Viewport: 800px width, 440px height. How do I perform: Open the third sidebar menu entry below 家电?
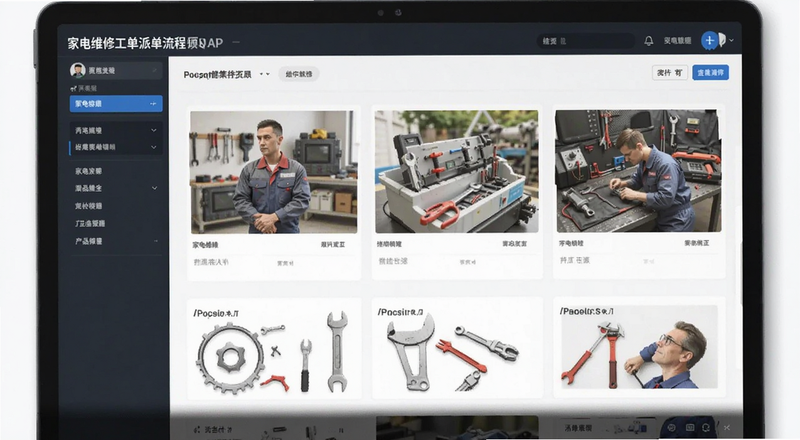coord(88,206)
